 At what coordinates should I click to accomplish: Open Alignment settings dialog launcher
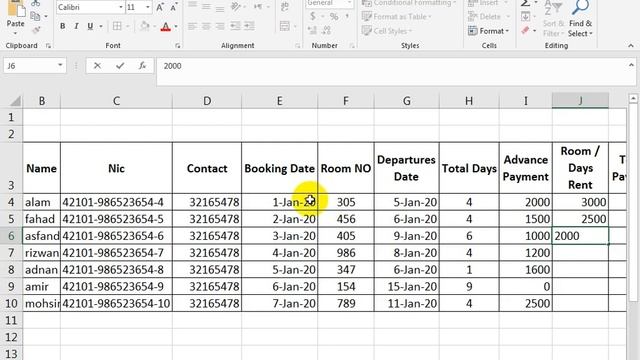point(298,46)
